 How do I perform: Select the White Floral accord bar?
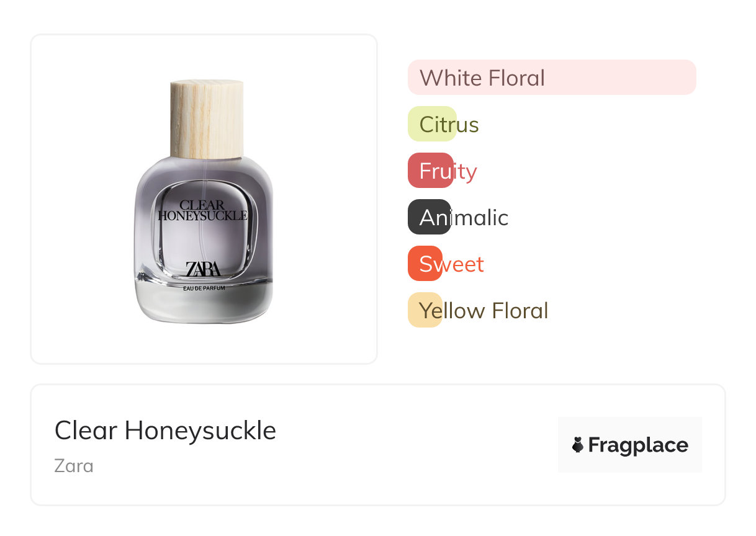point(551,78)
